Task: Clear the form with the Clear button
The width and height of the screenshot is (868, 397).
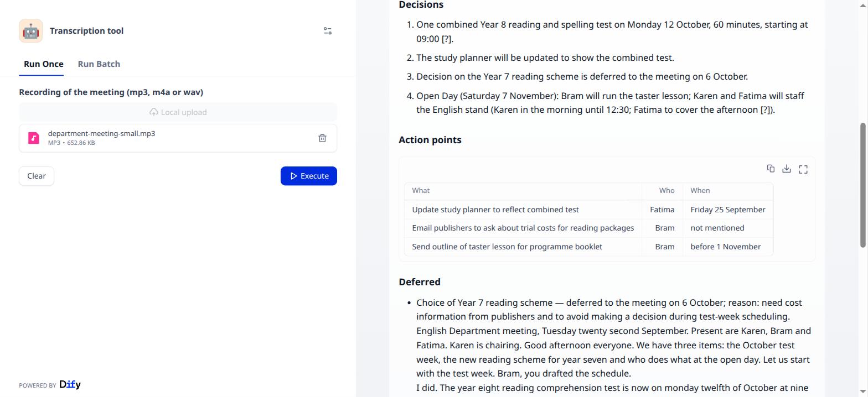Action: pos(37,176)
